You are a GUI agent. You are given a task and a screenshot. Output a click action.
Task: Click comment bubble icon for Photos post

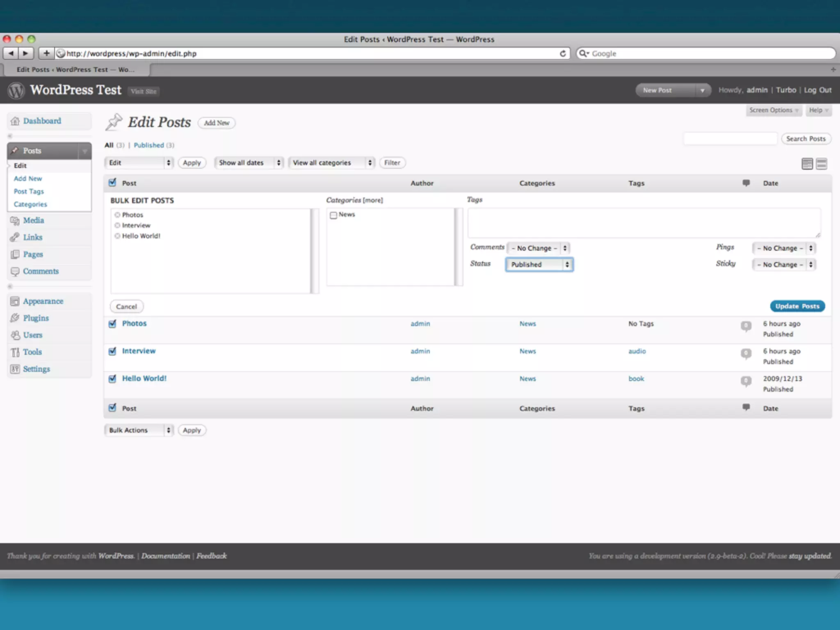(746, 326)
